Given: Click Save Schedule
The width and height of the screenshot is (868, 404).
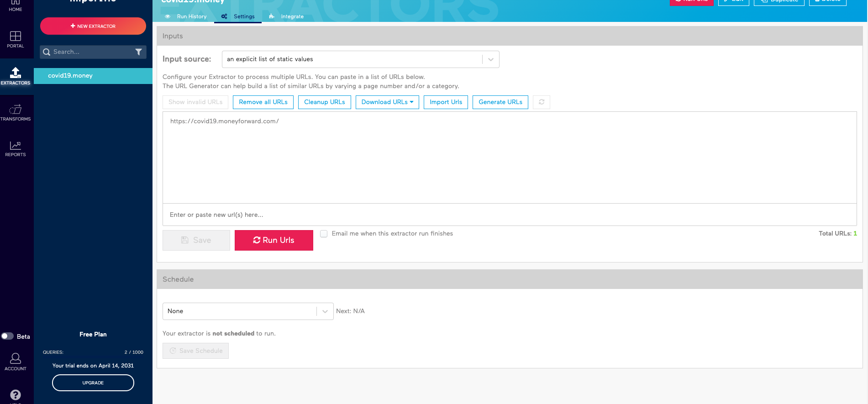Looking at the screenshot, I should click(195, 351).
